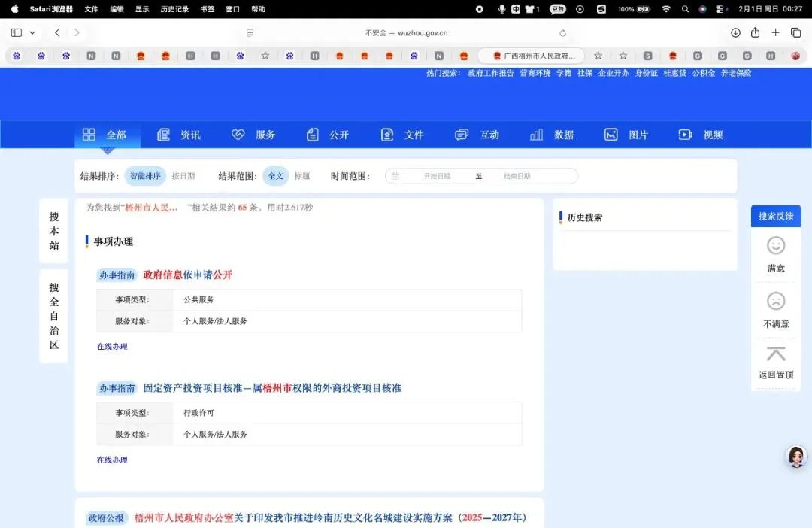
Task: Switch to 搜本站 search scope
Action: click(54, 231)
